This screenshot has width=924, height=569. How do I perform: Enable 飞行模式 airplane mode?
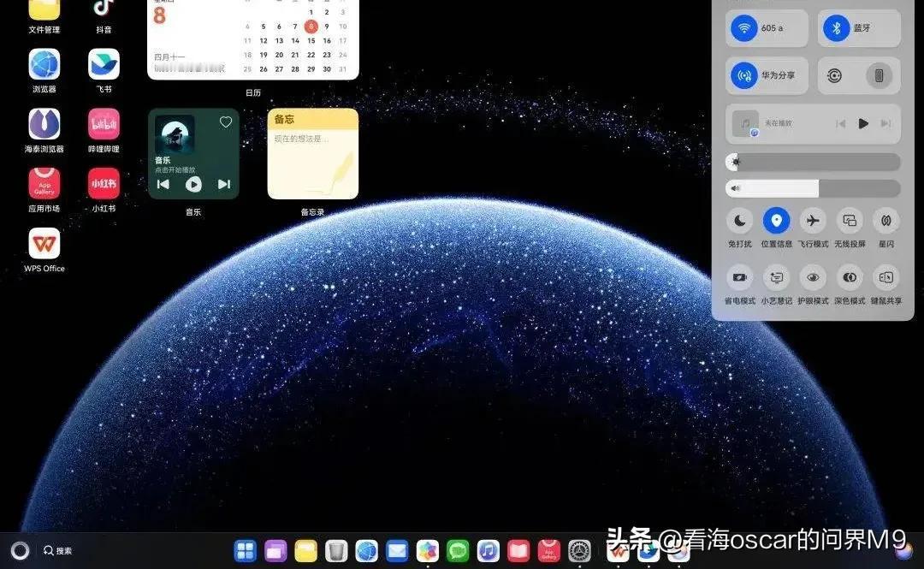click(814, 221)
